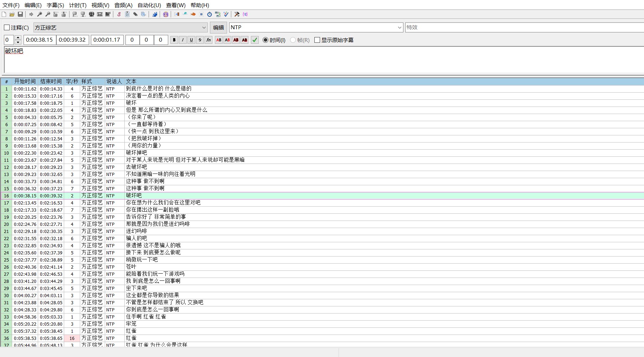The width and height of the screenshot is (644, 357).
Task: Choose font with fn button
Action: [x=208, y=40]
